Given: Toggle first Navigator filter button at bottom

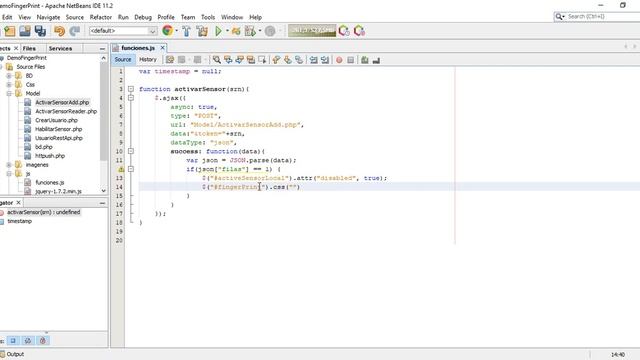Looking at the screenshot, I should click(13, 340).
